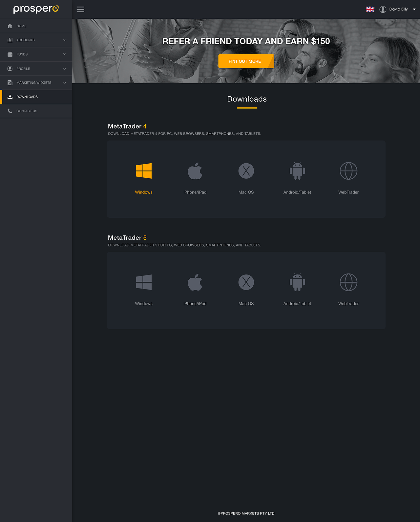Viewport: 420px width, 522px height.
Task: Click the Profile person icon
Action: (x=10, y=69)
